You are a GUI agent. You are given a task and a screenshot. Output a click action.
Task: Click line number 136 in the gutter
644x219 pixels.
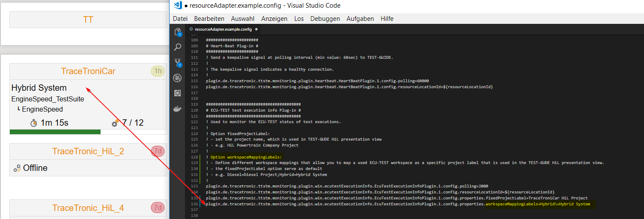coord(194,204)
